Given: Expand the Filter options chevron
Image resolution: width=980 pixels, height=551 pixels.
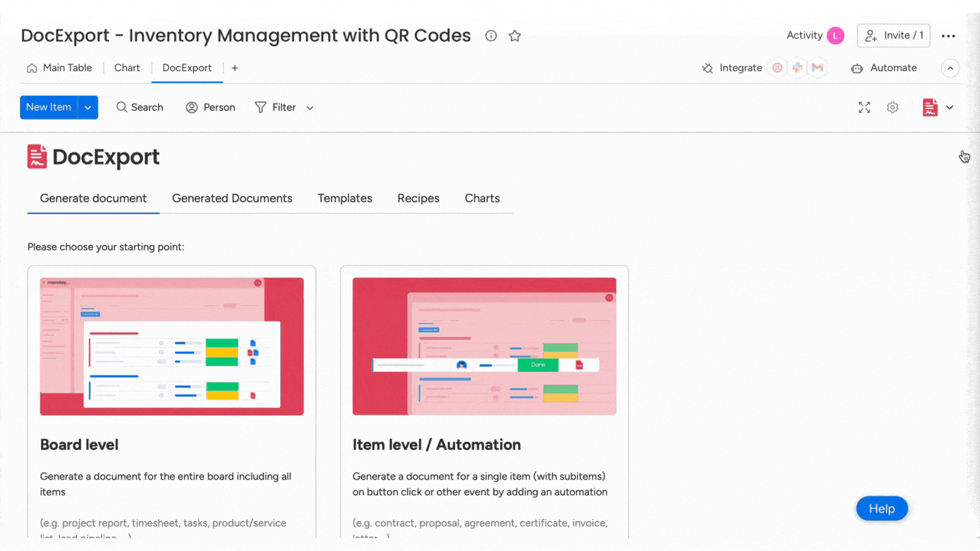Looking at the screenshot, I should coord(310,108).
